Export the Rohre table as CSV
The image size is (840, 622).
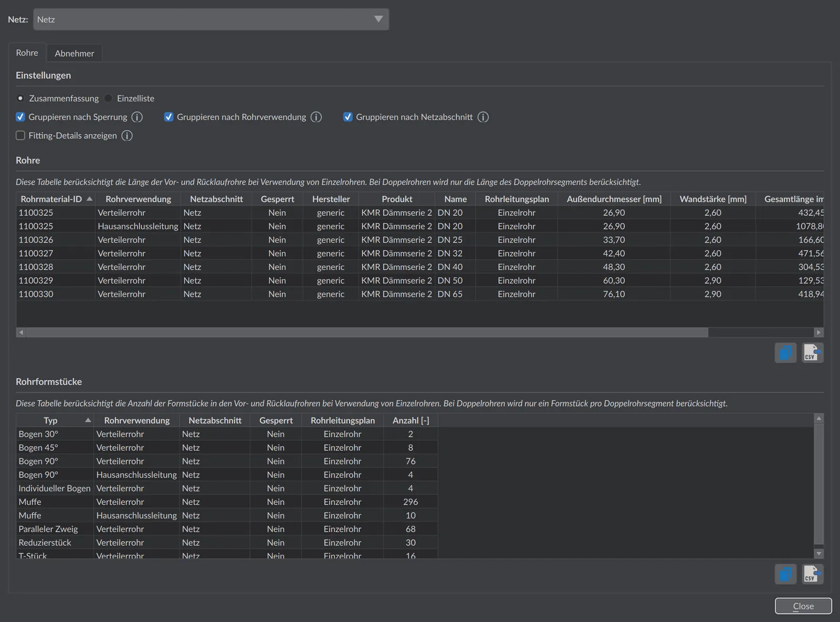click(x=813, y=353)
